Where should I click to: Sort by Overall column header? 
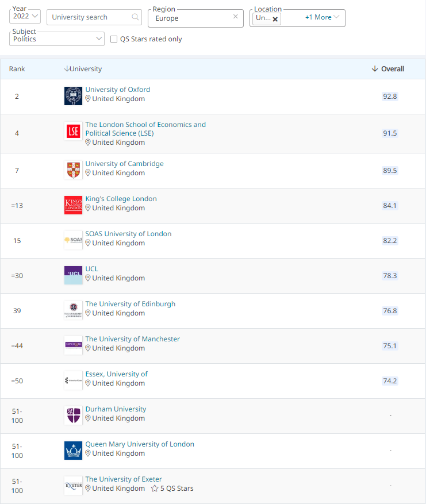point(393,69)
